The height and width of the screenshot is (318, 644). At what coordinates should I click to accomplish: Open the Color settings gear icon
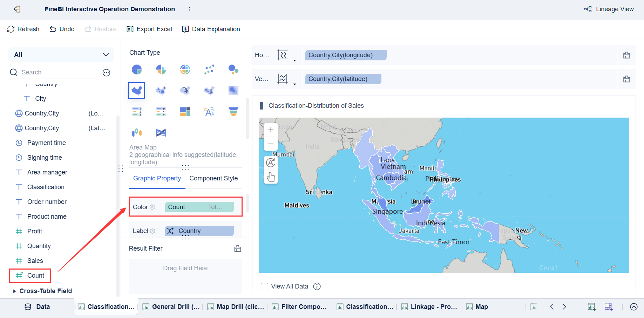[152, 207]
